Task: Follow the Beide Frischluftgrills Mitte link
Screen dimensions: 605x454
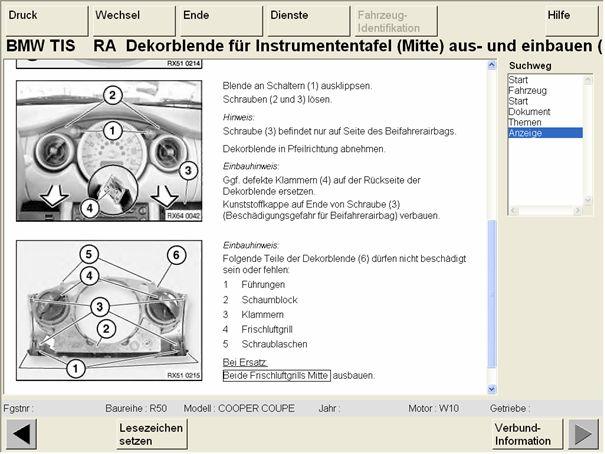Action: (276, 375)
